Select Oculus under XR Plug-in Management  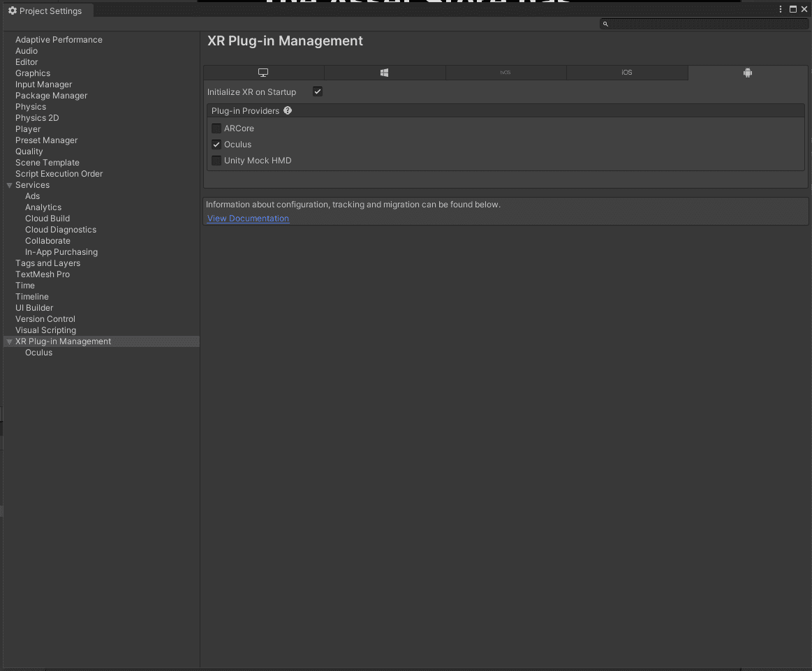(x=38, y=353)
